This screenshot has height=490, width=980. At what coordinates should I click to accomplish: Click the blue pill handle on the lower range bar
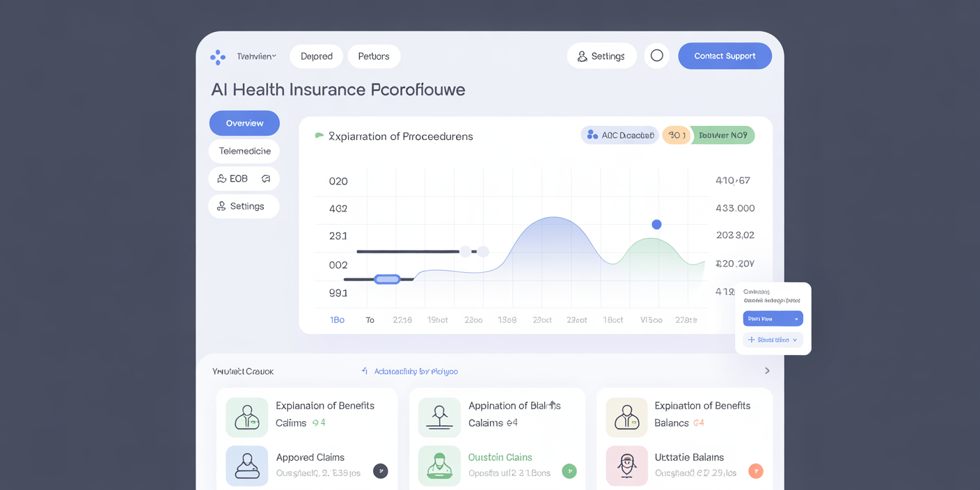(x=387, y=279)
